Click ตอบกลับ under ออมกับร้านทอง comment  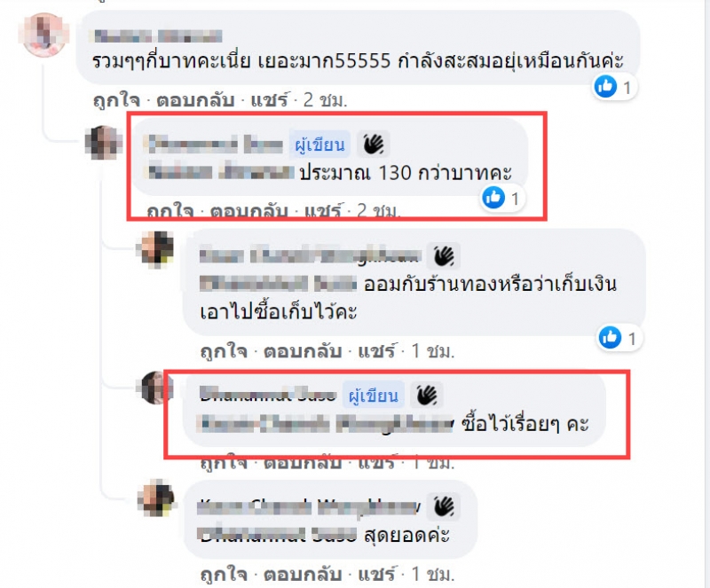303,351
